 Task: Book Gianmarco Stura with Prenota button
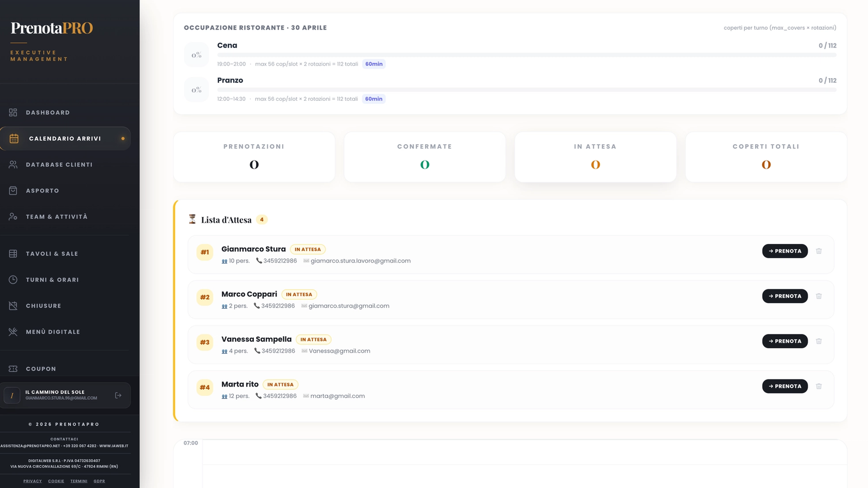(x=785, y=251)
